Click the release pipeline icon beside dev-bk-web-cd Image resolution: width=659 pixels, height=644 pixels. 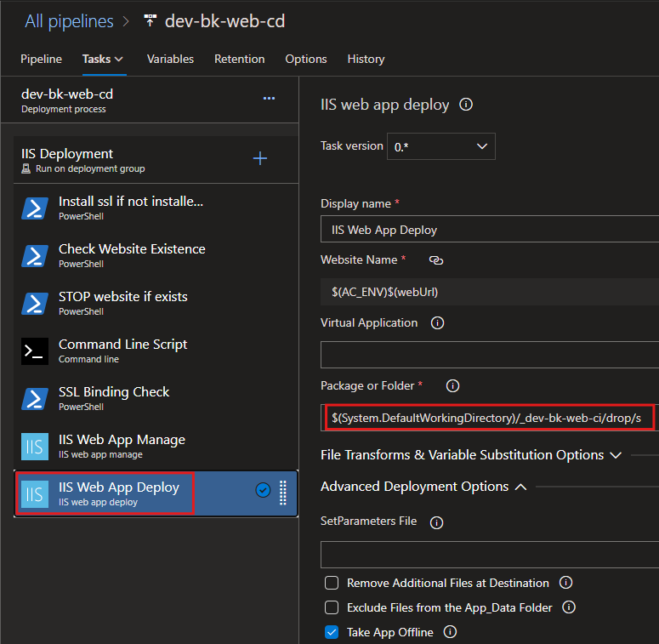[150, 20]
